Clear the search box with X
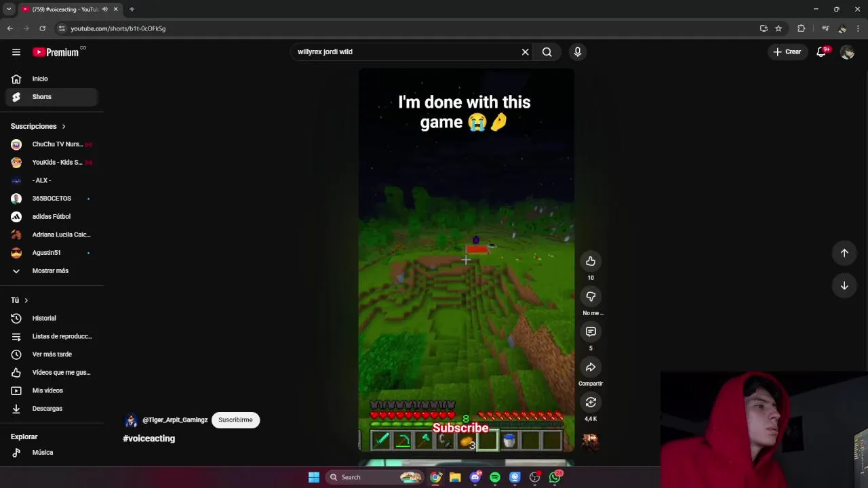Screen dimensions: 868x488 (x=525, y=52)
